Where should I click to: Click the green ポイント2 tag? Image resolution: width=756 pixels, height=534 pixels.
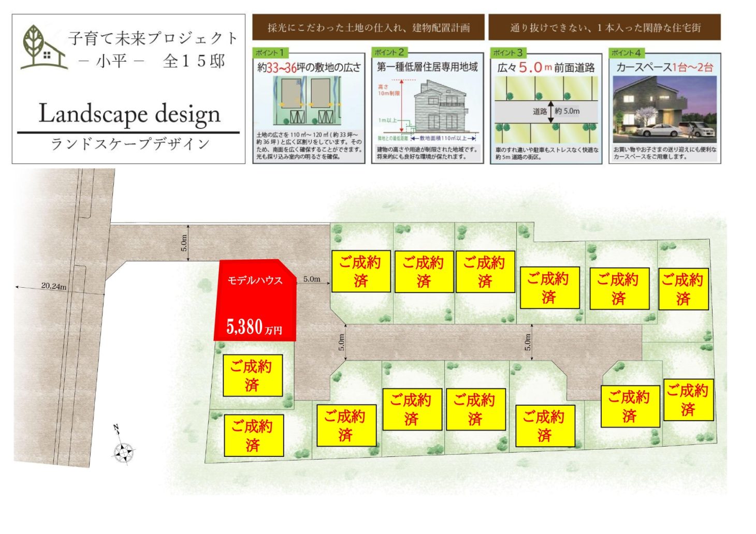389,53
